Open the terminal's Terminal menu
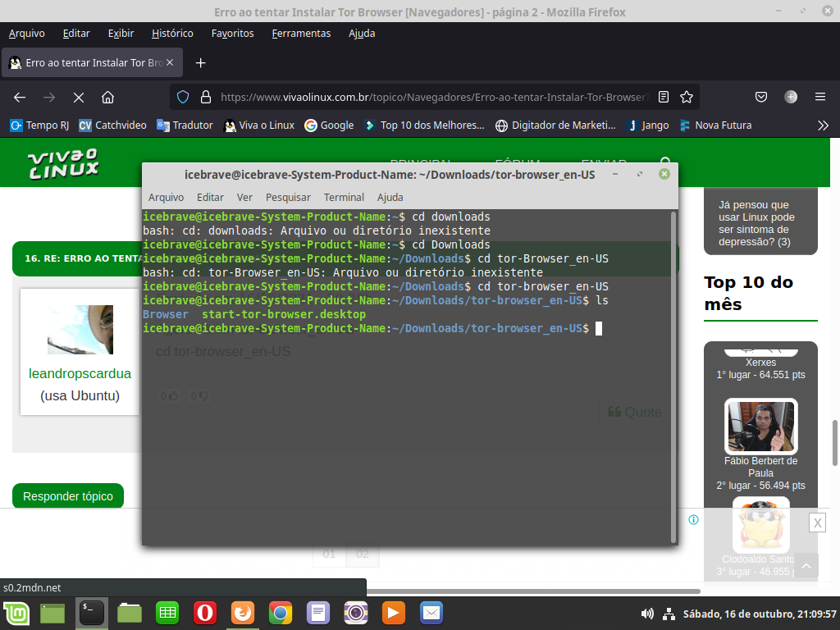 [344, 197]
